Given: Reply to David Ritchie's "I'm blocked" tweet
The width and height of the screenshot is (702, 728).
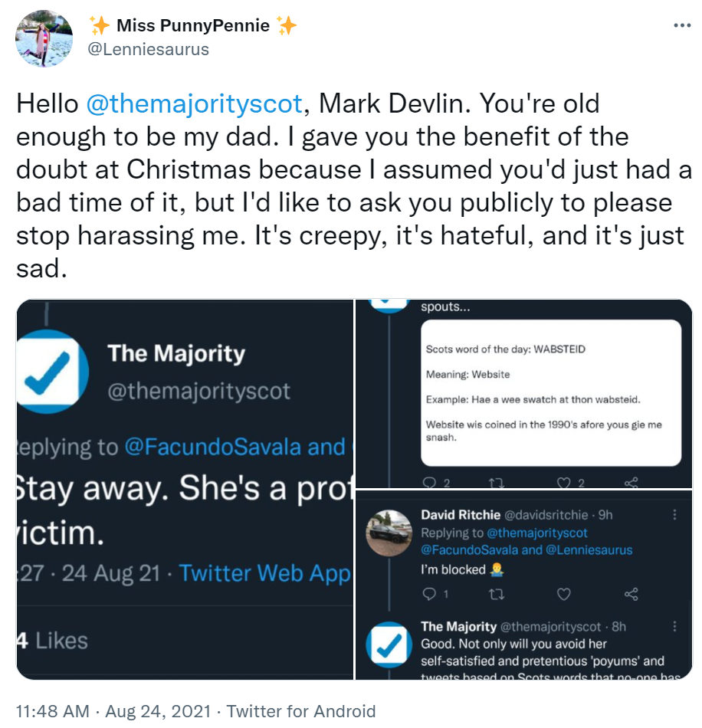Looking at the screenshot, I should click(430, 594).
